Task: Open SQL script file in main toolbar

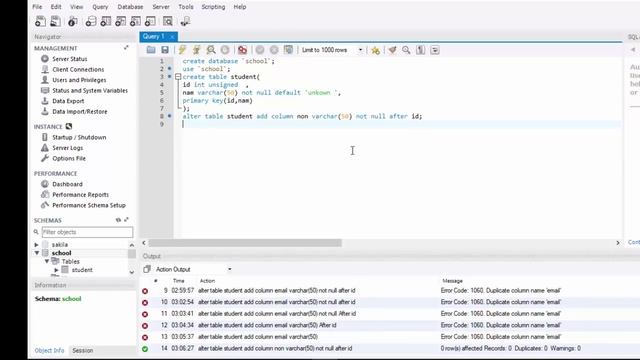Action: [x=56, y=21]
